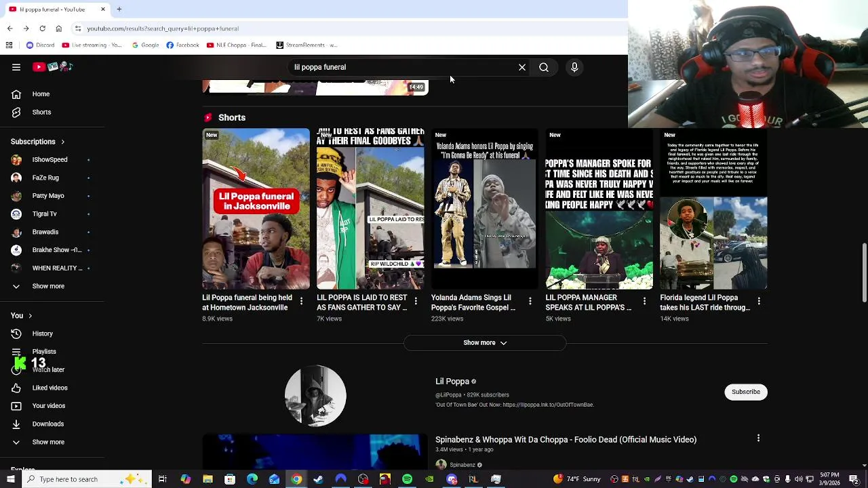Open a new browser tab with the plus button
The height and width of the screenshot is (488, 868).
(x=119, y=9)
